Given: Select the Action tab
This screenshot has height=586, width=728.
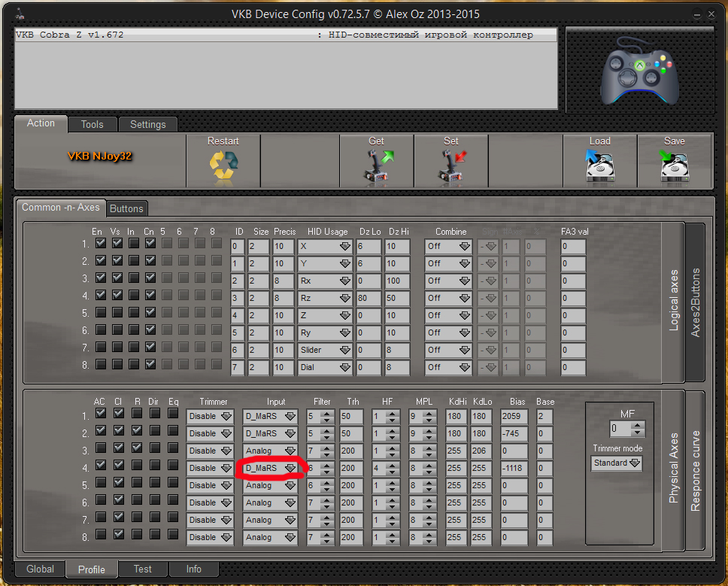Looking at the screenshot, I should pyautogui.click(x=41, y=123).
